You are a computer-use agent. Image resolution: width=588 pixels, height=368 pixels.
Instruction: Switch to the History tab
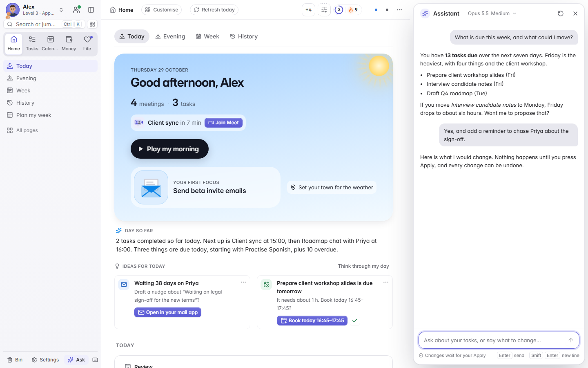[x=244, y=36]
